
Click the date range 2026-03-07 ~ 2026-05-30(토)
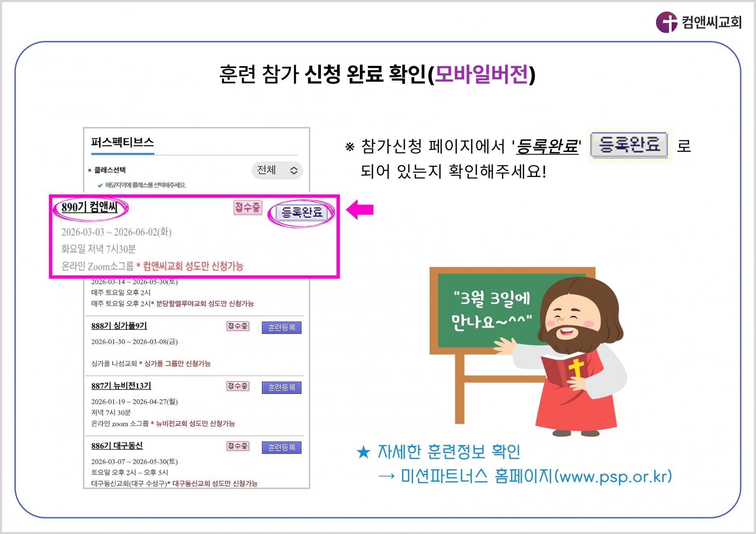134,462
